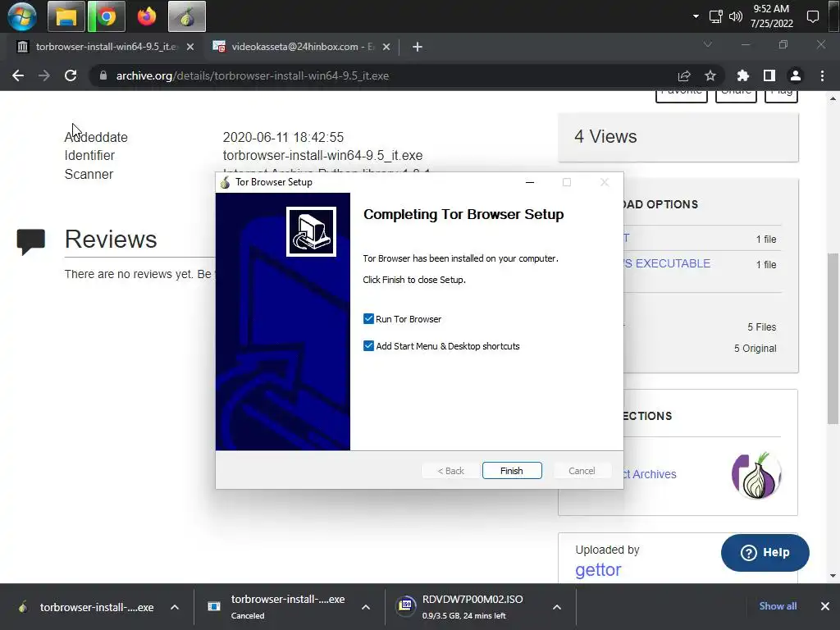Viewport: 840px width, 630px height.
Task: Open the Archives collection link
Action: pos(650,474)
